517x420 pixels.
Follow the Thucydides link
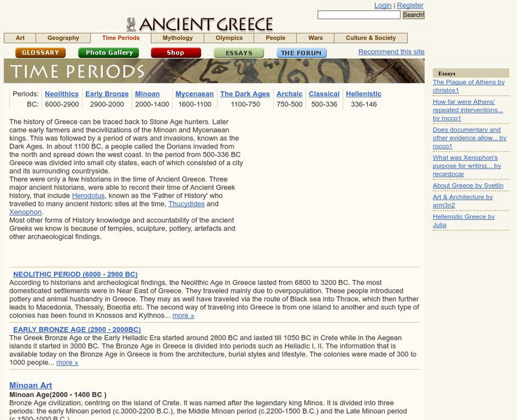[x=187, y=204]
